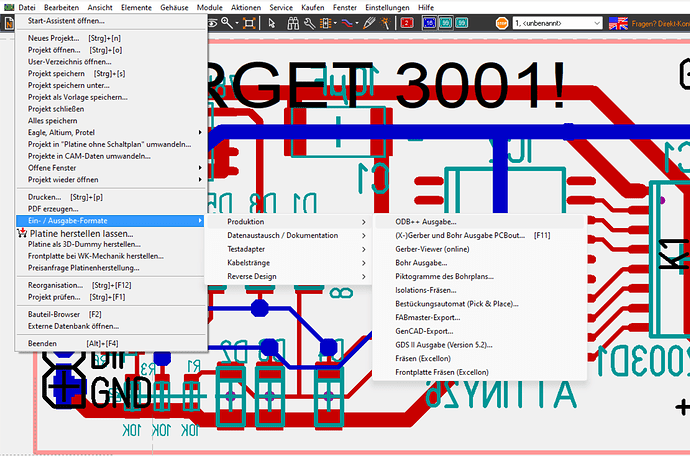
Task: Open the Module menu
Action: click(209, 7)
